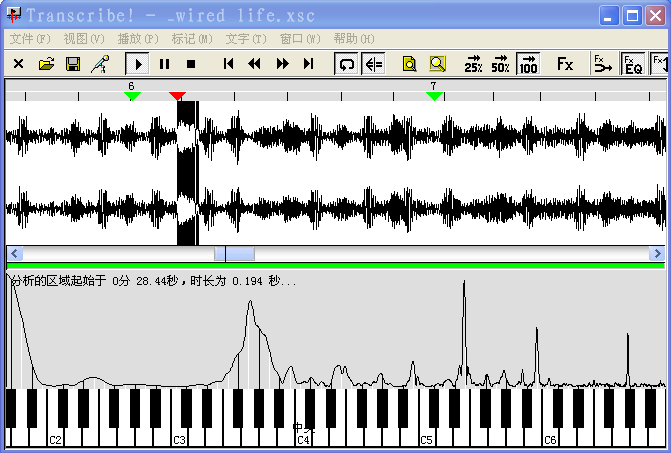Screen dimensions: 671x453
Task: Open the 视图(V) menu
Action: [x=84, y=39]
